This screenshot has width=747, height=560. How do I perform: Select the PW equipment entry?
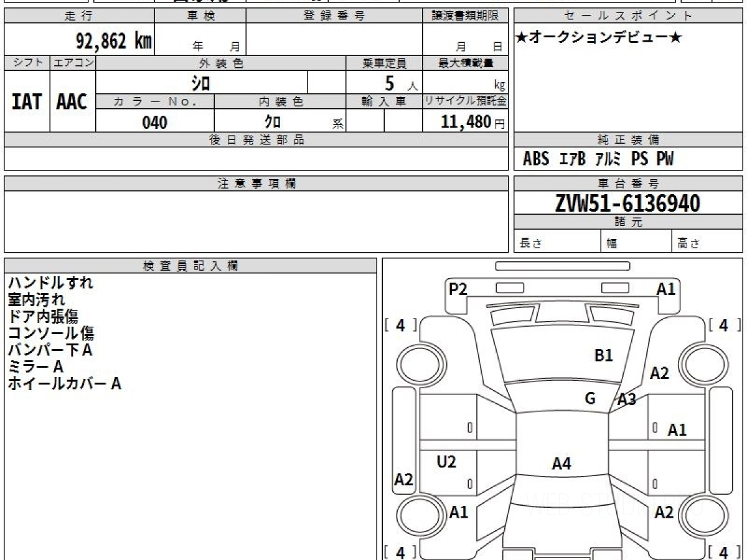point(665,159)
